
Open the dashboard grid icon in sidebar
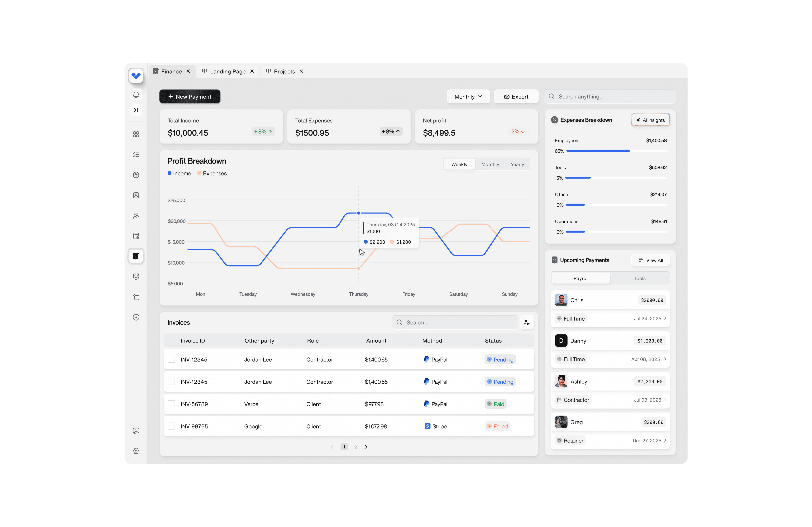(x=136, y=134)
